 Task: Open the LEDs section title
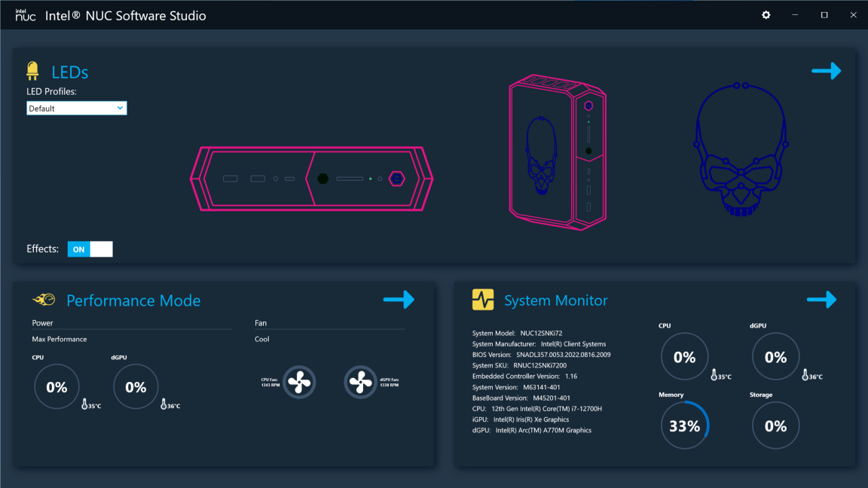[x=70, y=72]
